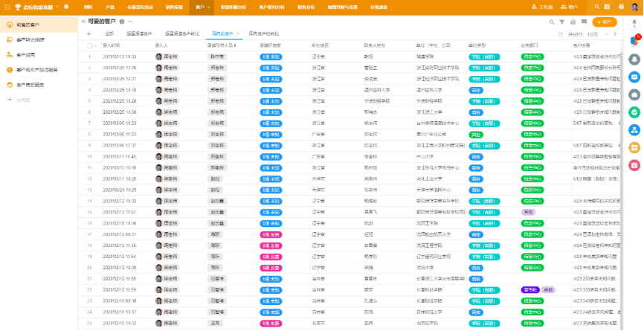Viewport: 644px width, 331px height.
Task: Open the 在线表单 top navigation tab
Action: pyautogui.click(x=378, y=7)
